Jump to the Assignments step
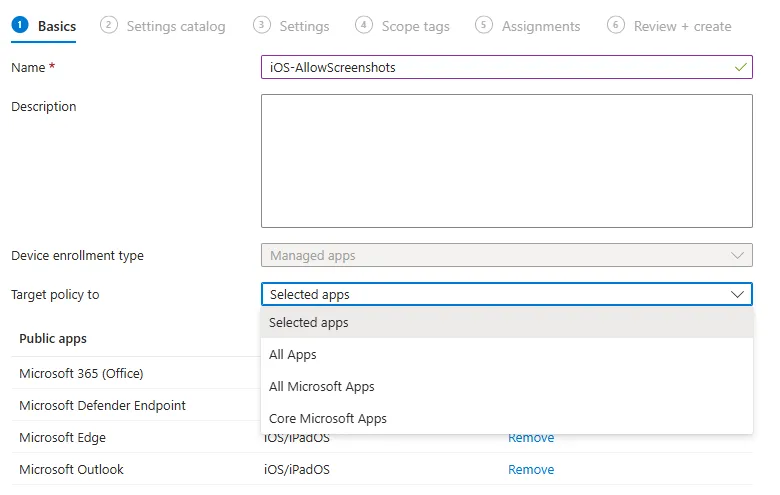This screenshot has height=495, width=780. pyautogui.click(x=528, y=26)
